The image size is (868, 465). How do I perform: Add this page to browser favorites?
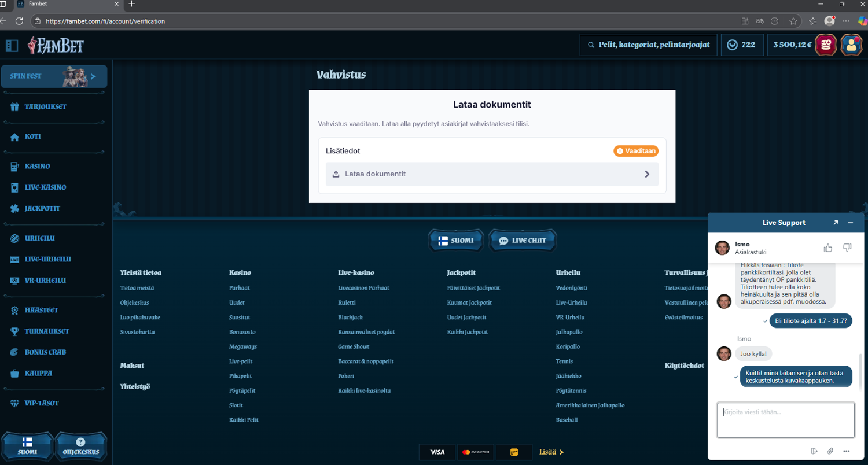(793, 21)
